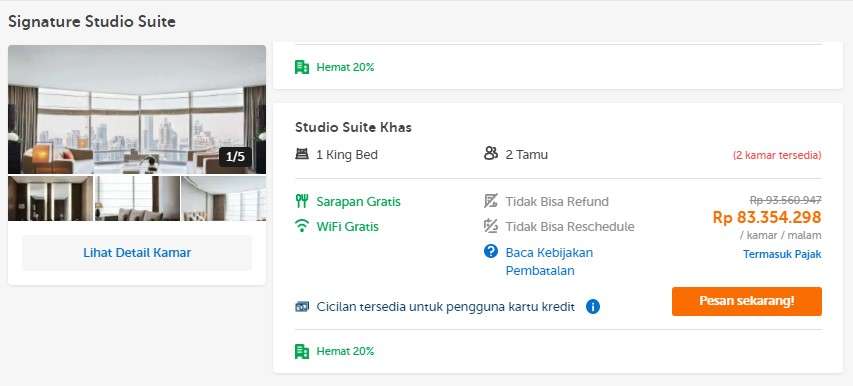
Task: Click the Rp 83.354.298 price
Action: coord(767,217)
